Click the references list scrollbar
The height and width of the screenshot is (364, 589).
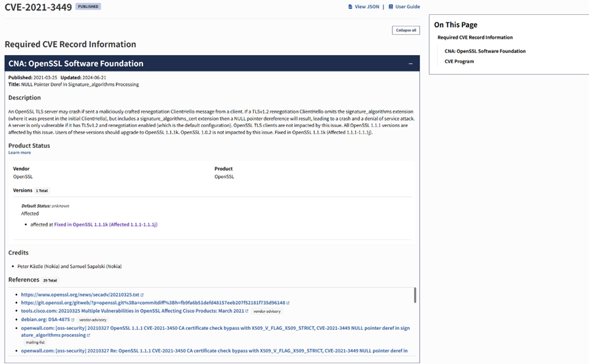coord(415,295)
